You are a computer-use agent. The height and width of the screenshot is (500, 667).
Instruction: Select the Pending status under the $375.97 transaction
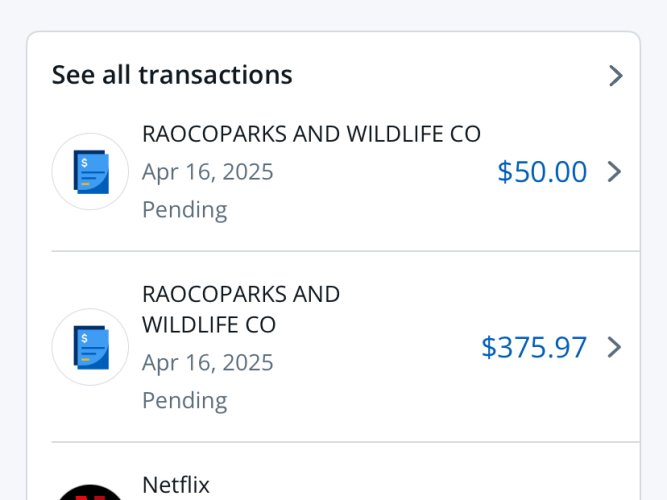click(185, 400)
